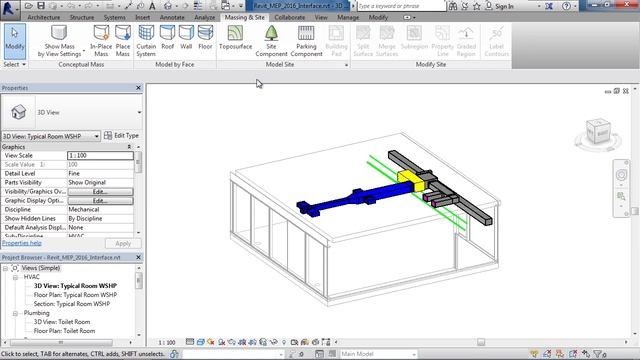Image resolution: width=640 pixels, height=360 pixels.
Task: Select Floor Plan: Typical Room WSHP in browser
Action: 75,295
